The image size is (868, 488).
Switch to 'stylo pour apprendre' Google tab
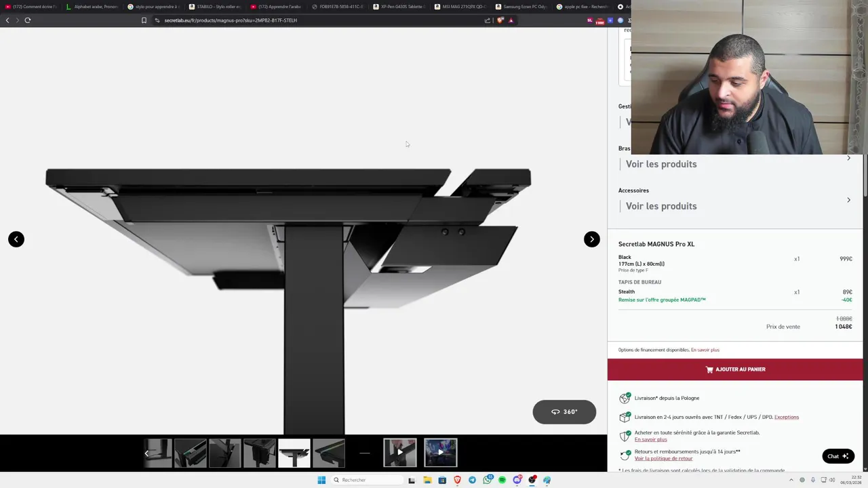point(155,7)
